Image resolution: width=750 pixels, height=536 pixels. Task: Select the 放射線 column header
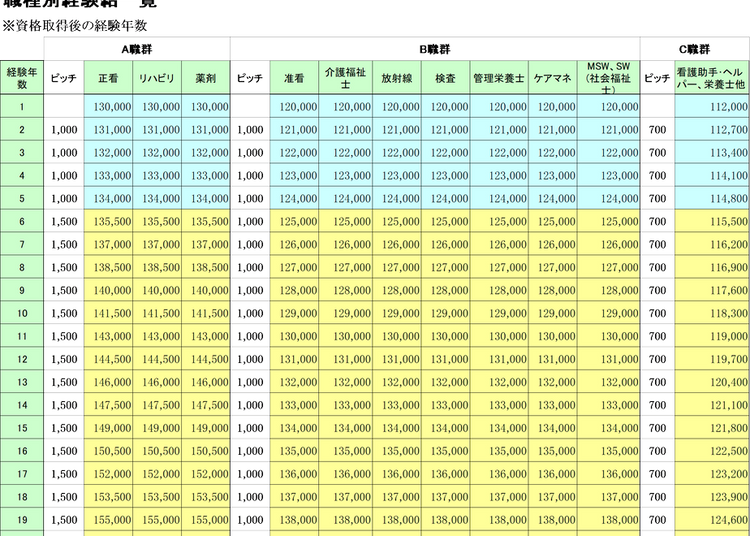[x=396, y=78]
